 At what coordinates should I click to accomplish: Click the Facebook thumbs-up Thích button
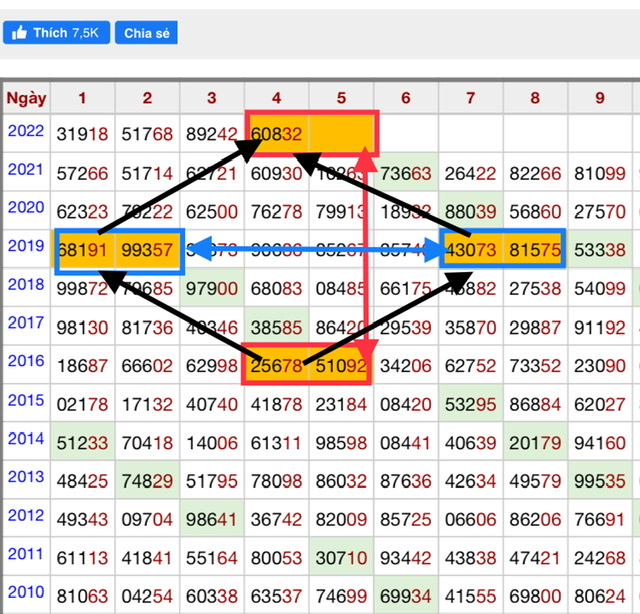coord(56,33)
